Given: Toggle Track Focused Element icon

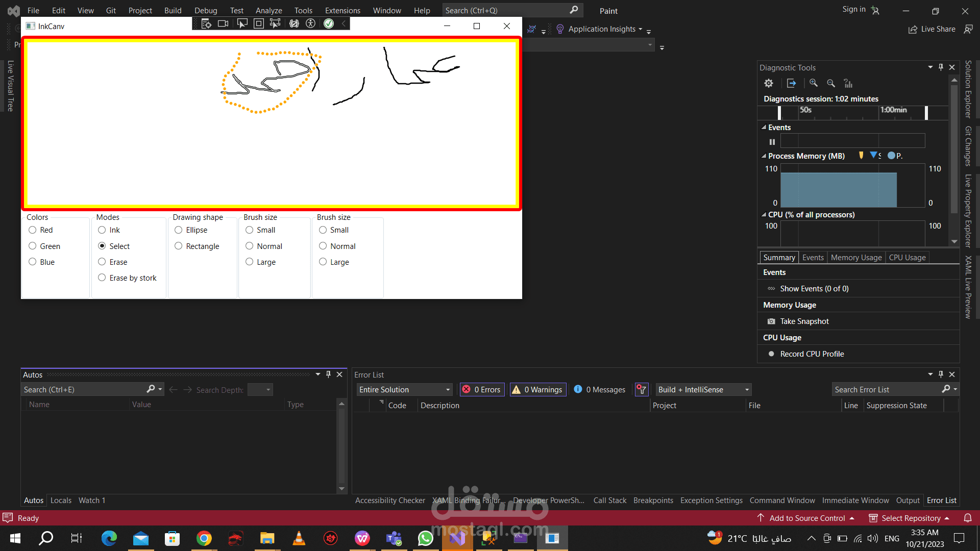Looking at the screenshot, I should click(275, 23).
